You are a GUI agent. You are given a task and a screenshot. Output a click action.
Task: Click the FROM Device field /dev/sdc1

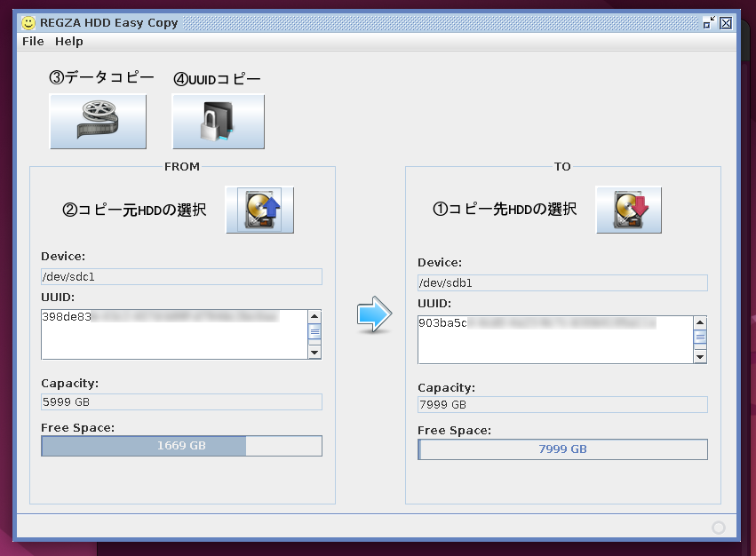[x=181, y=277]
